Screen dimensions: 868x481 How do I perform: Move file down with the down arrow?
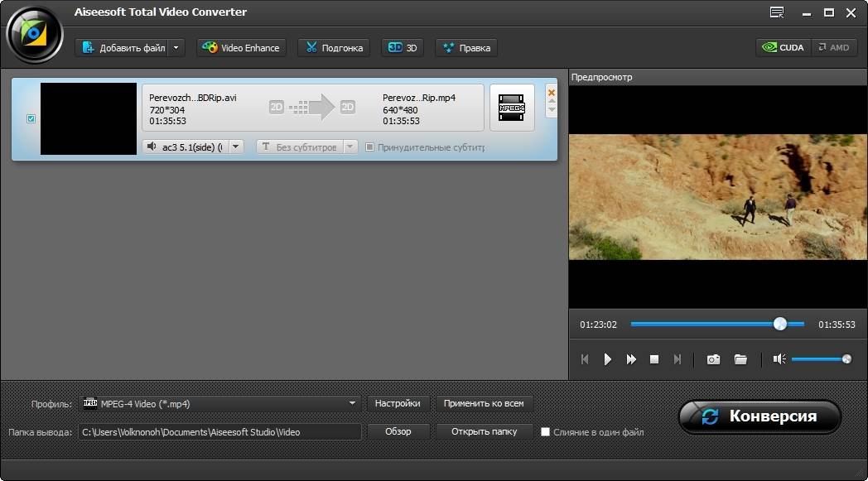pyautogui.click(x=552, y=109)
